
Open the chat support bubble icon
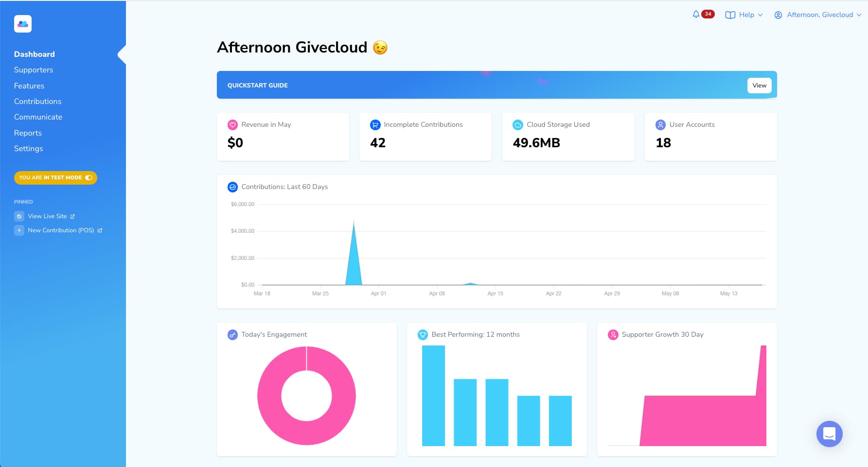pyautogui.click(x=829, y=434)
